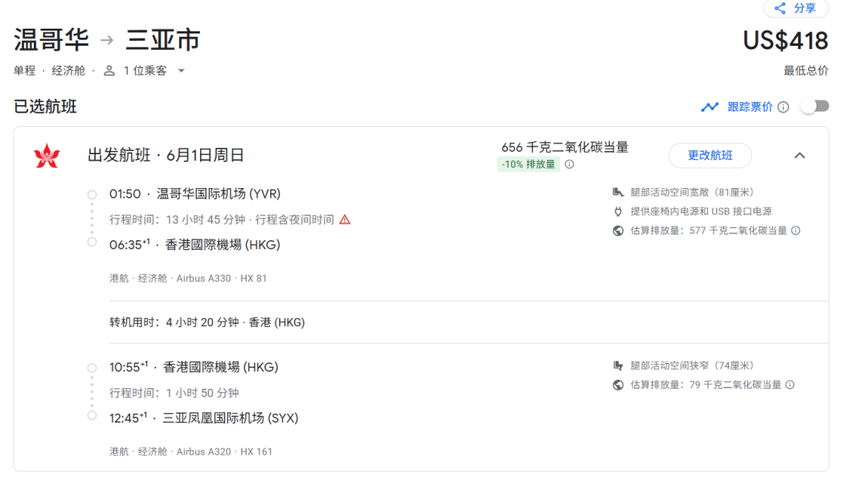Image resolution: width=868 pixels, height=478 pixels.
Task: Click the Hong Kong Airlines logo
Action: (47, 156)
